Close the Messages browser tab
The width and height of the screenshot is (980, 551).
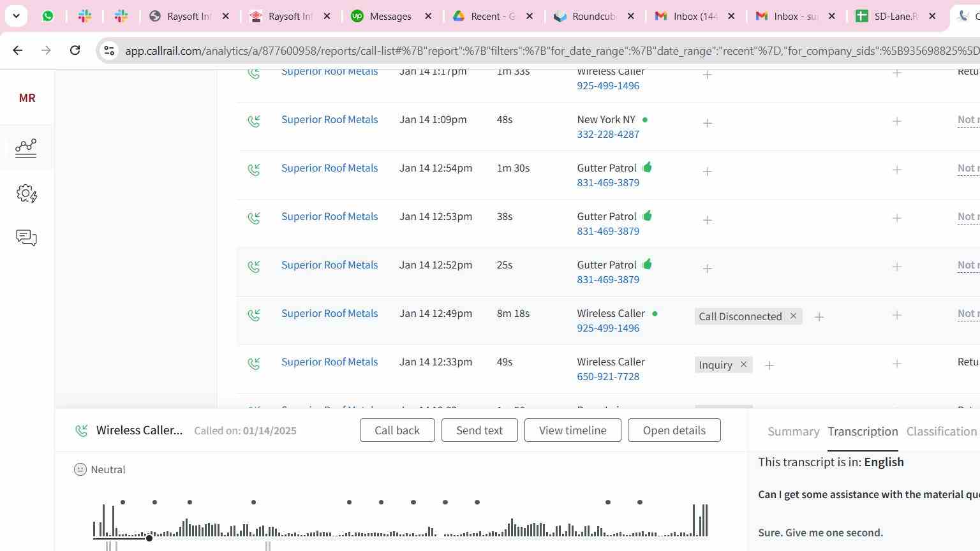(x=428, y=16)
